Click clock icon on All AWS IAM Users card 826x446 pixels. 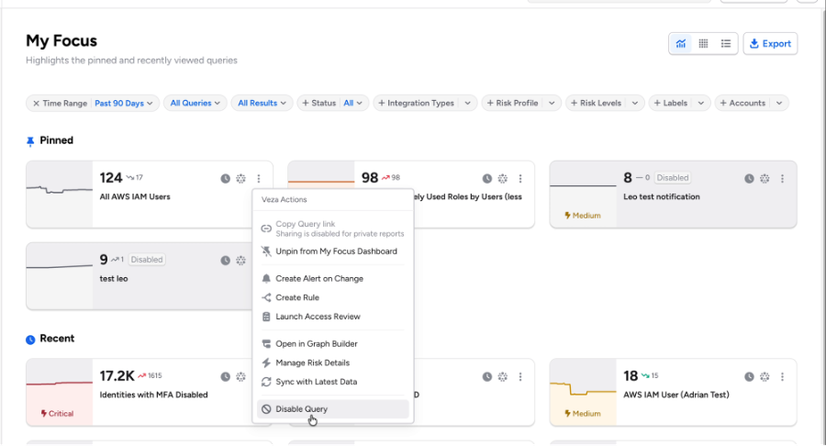coord(225,179)
